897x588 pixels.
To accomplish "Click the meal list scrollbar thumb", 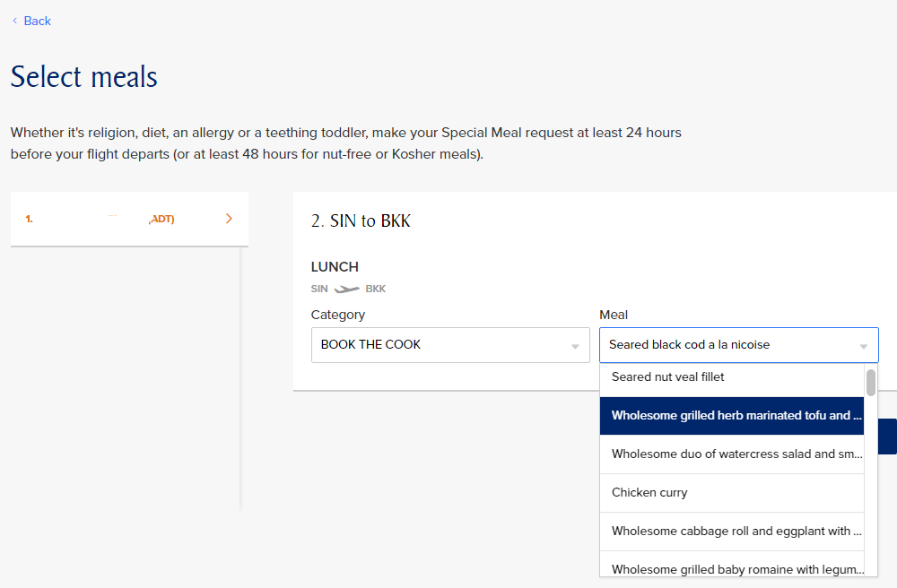I will pos(871,383).
